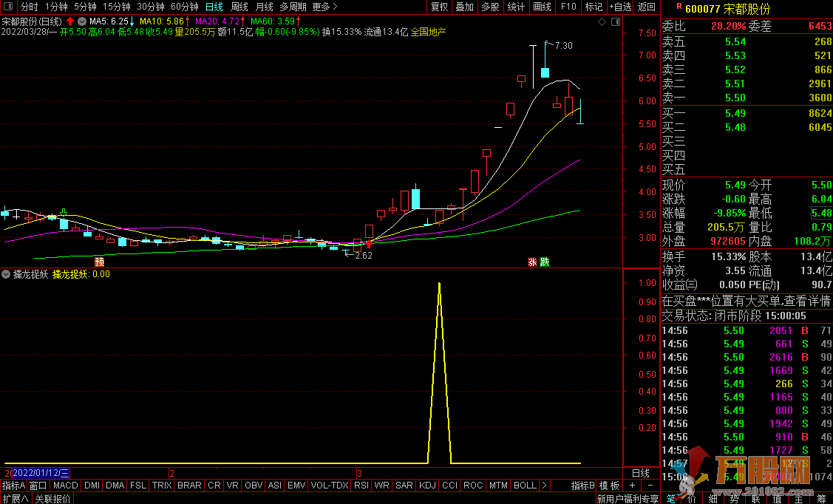This screenshot has height=504, width=833.
Task: Click the 标记 mark button
Action: 594,7
